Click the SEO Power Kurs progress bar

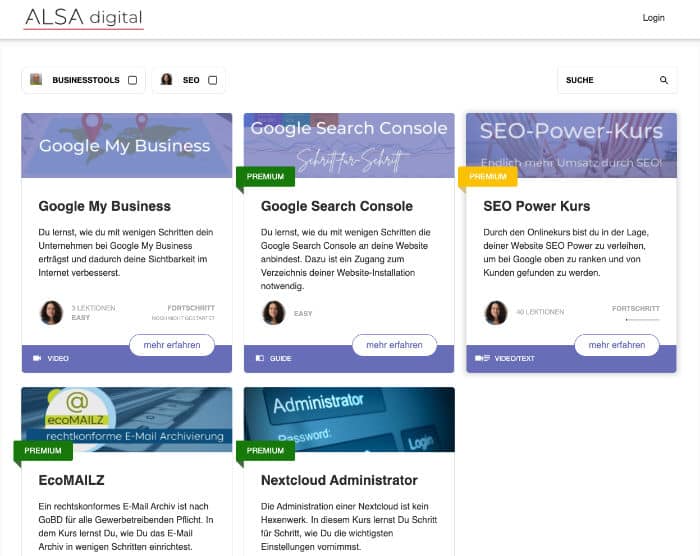[642, 320]
